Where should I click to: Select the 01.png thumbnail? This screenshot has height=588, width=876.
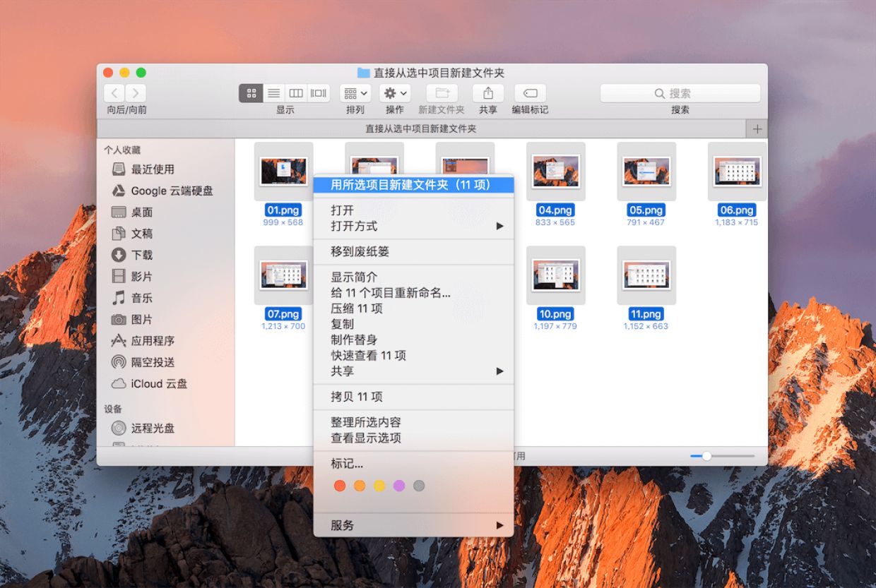coord(283,172)
